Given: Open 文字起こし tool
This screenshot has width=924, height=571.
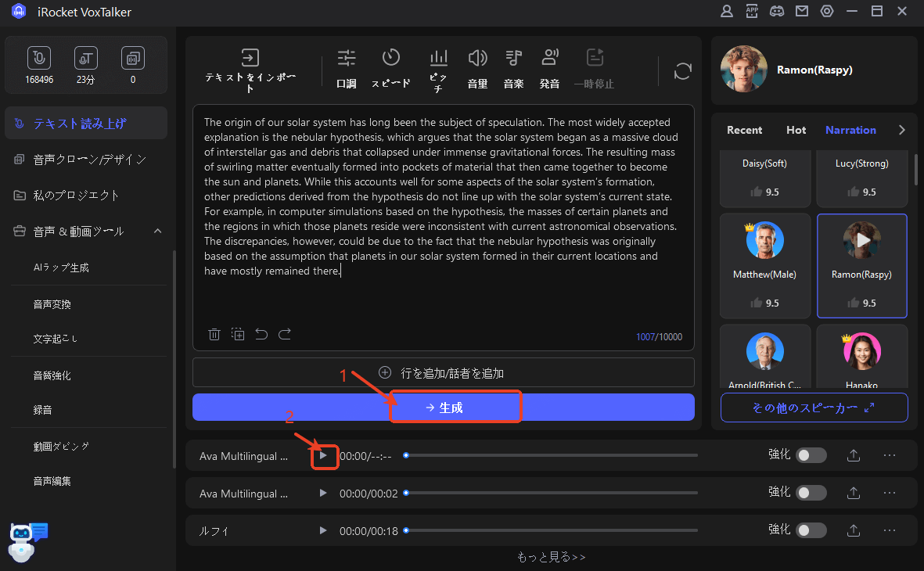Looking at the screenshot, I should [x=55, y=339].
